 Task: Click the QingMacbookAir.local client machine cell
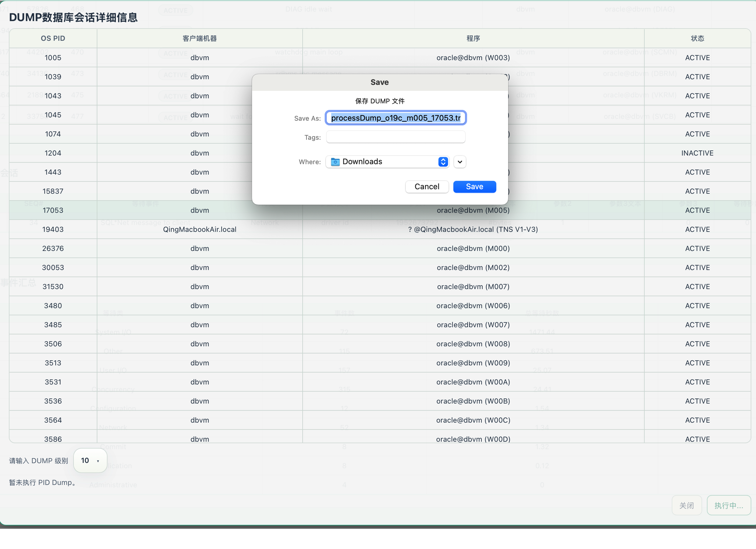(x=200, y=230)
